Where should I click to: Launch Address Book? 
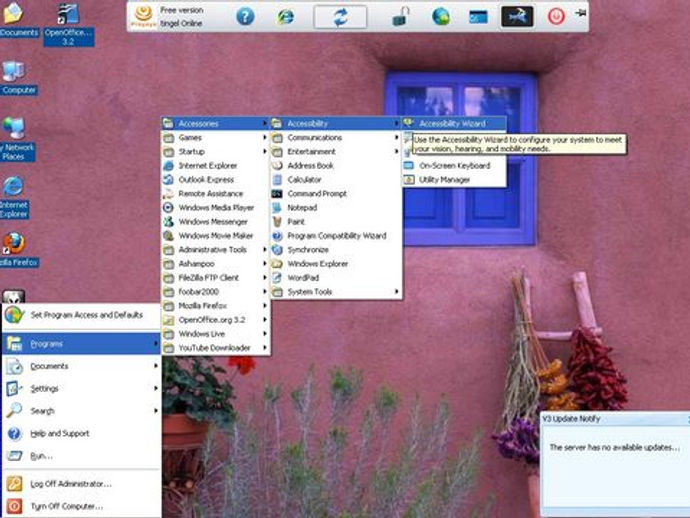pyautogui.click(x=336, y=166)
